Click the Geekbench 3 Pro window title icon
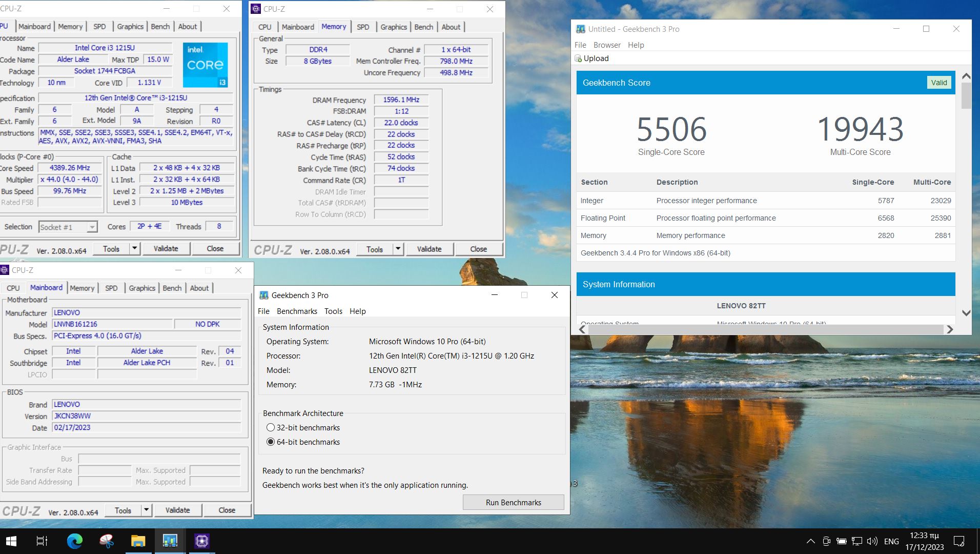The width and height of the screenshot is (980, 554). [264, 295]
